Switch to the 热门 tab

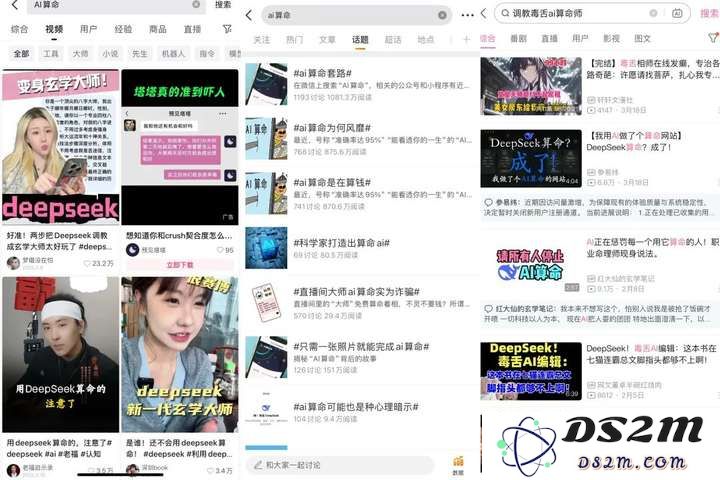(294, 40)
